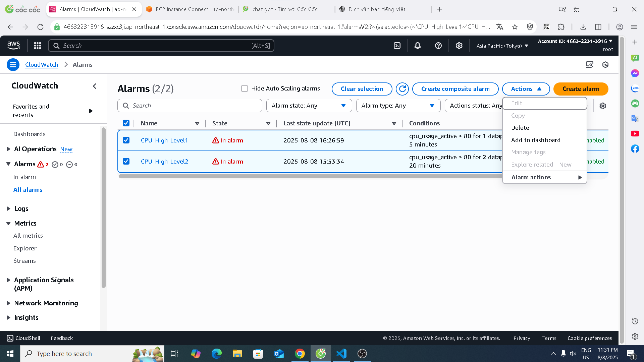Collapse the Metrics section in sidebar
Viewport: 644px width, 362px height.
pos(8,223)
